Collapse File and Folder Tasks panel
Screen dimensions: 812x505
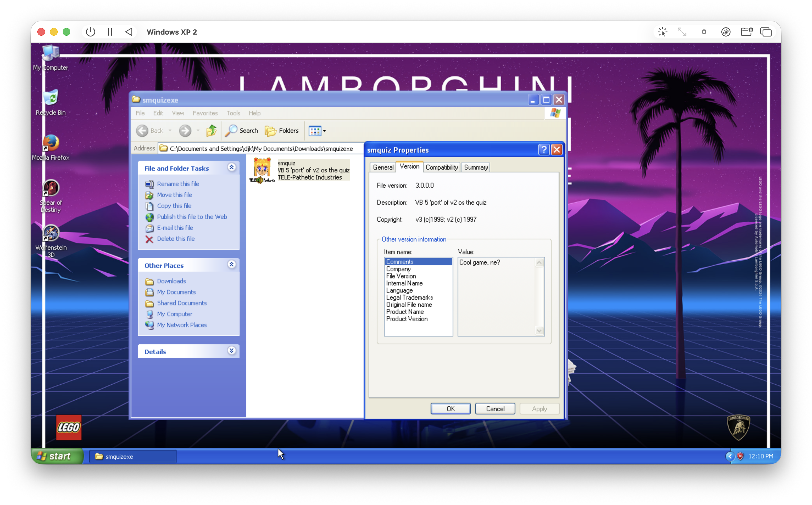(x=231, y=167)
